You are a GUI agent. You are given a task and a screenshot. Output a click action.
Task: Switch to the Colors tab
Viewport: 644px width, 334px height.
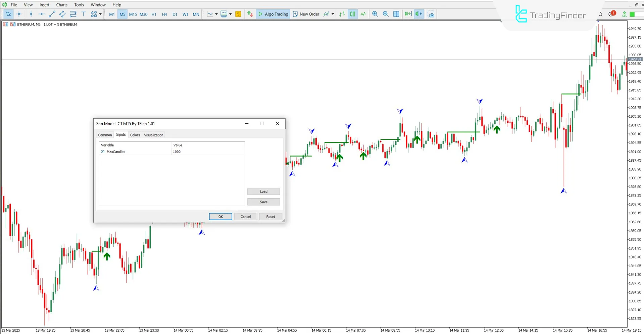tap(135, 135)
